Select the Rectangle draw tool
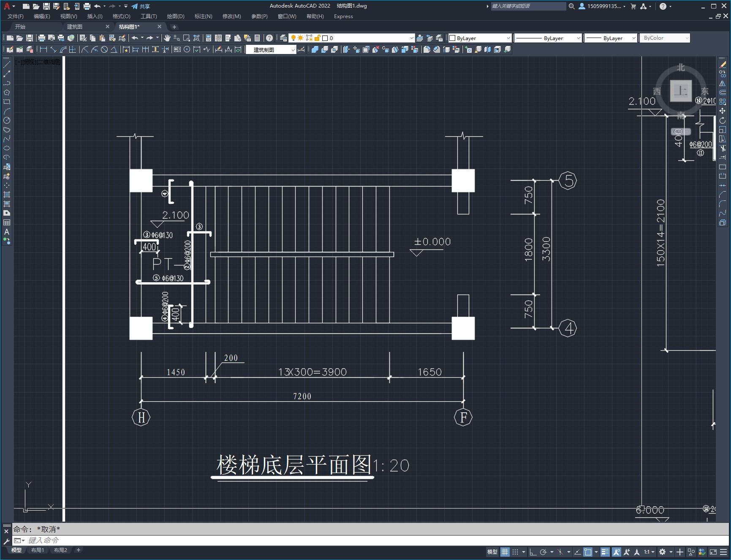 coord(7,102)
